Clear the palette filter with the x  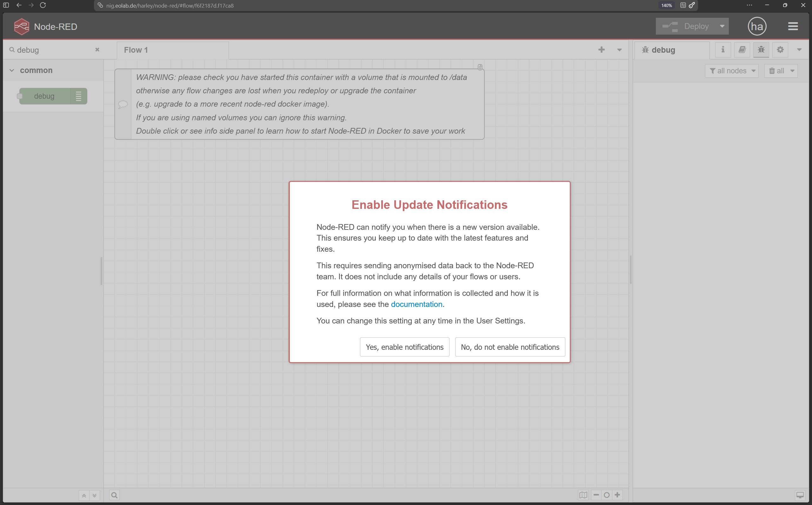[x=97, y=50]
